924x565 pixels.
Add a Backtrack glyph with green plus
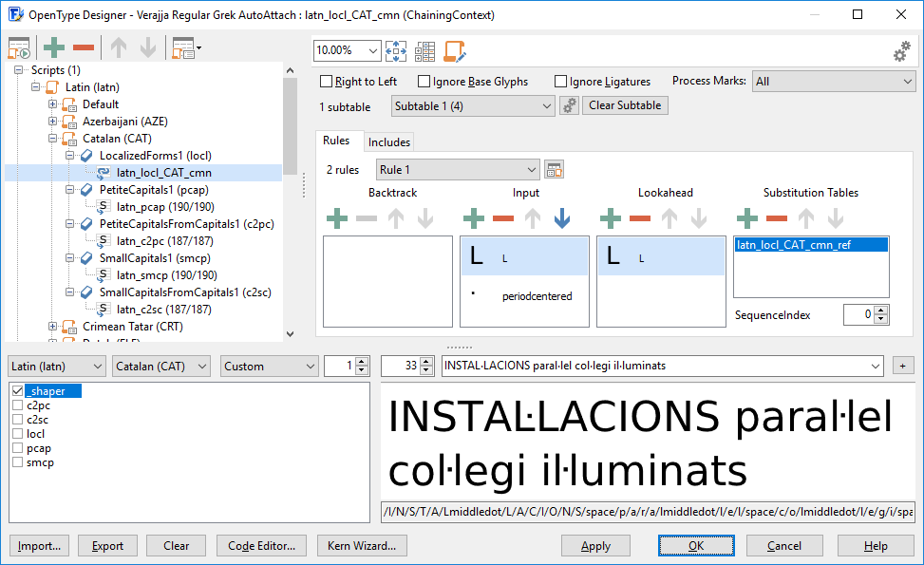(x=337, y=218)
